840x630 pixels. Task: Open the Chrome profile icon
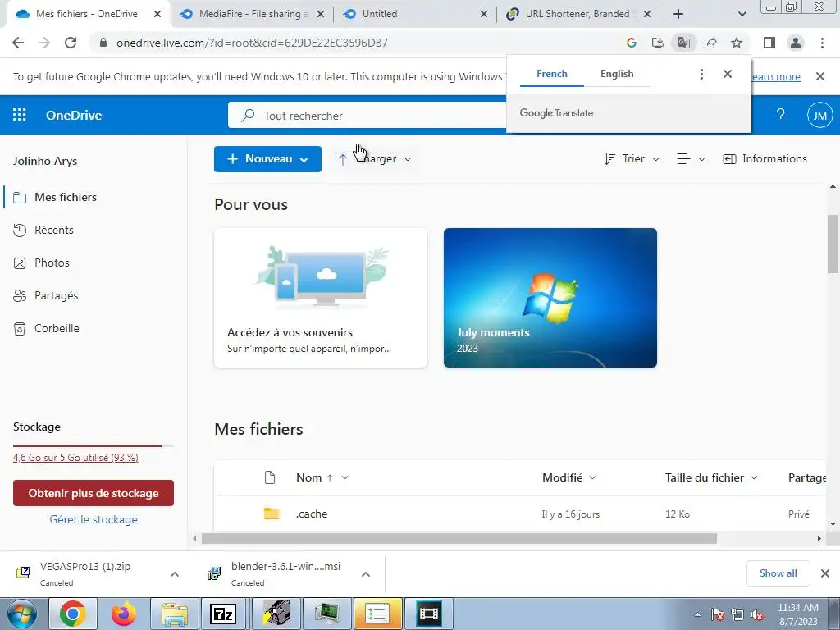click(x=796, y=43)
